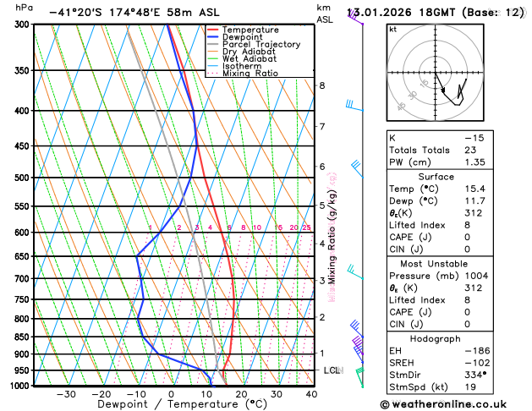Click the wind barb at 400 hPa

tap(354, 106)
